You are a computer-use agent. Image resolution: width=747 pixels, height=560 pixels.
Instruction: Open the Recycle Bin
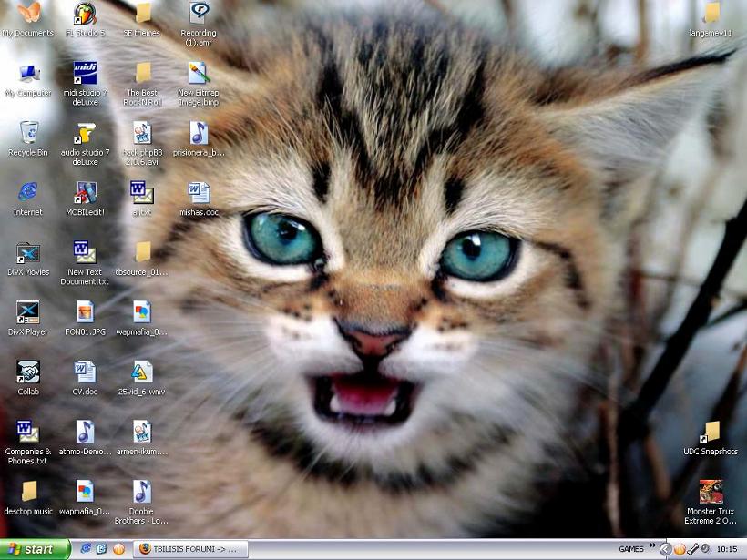[28, 135]
